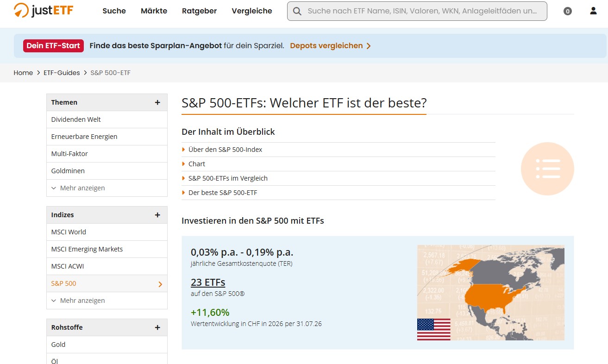Open the Vergleiche menu

point(252,11)
